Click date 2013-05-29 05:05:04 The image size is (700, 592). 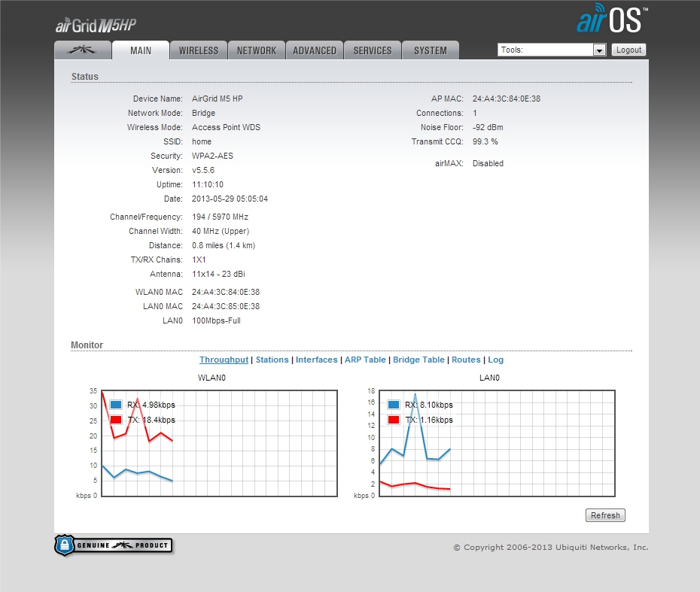point(230,199)
